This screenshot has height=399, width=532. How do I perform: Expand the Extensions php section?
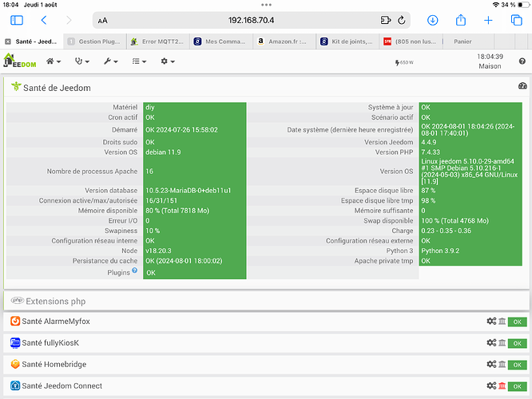[x=266, y=301]
